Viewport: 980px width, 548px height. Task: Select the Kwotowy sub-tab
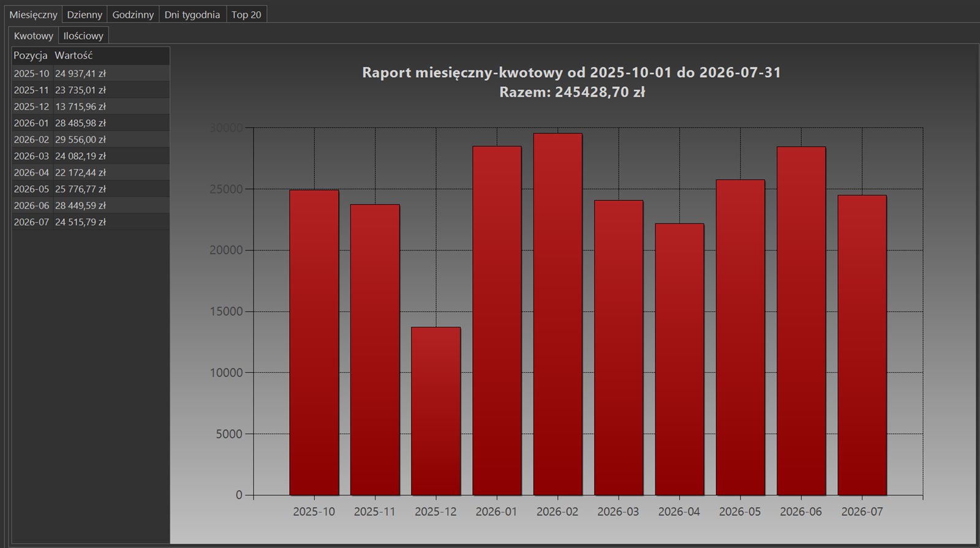click(x=34, y=36)
